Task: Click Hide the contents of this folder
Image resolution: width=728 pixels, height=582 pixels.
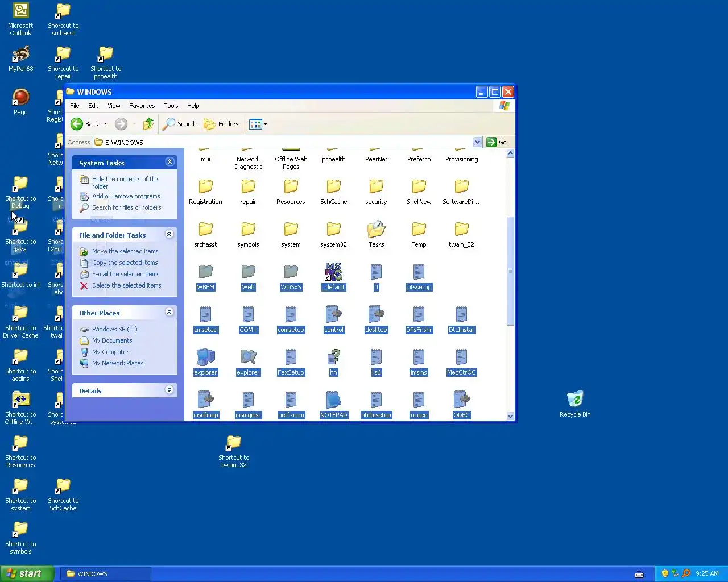Action: pyautogui.click(x=126, y=182)
